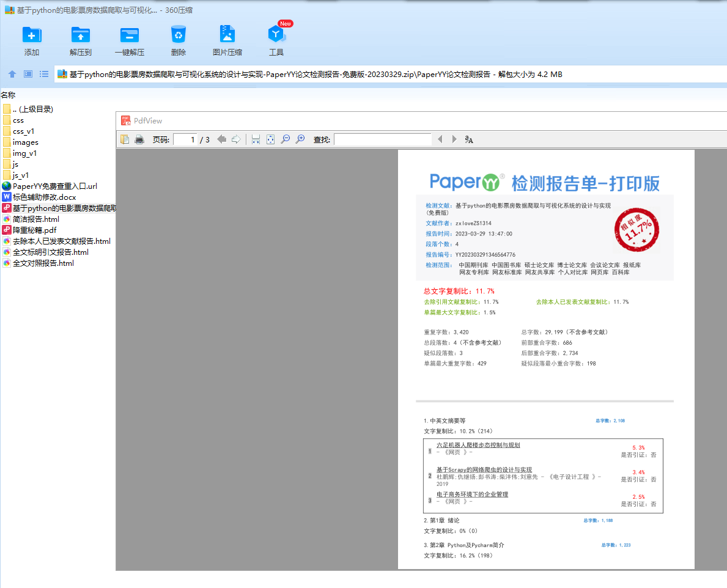The image size is (727, 588).
Task: Click the 名称 column header
Action: click(9, 95)
